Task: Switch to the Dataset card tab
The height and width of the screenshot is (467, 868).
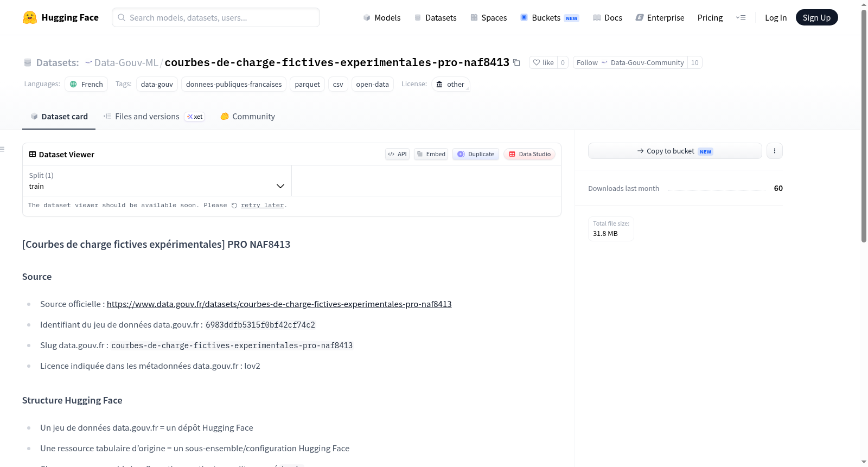Action: (59, 117)
